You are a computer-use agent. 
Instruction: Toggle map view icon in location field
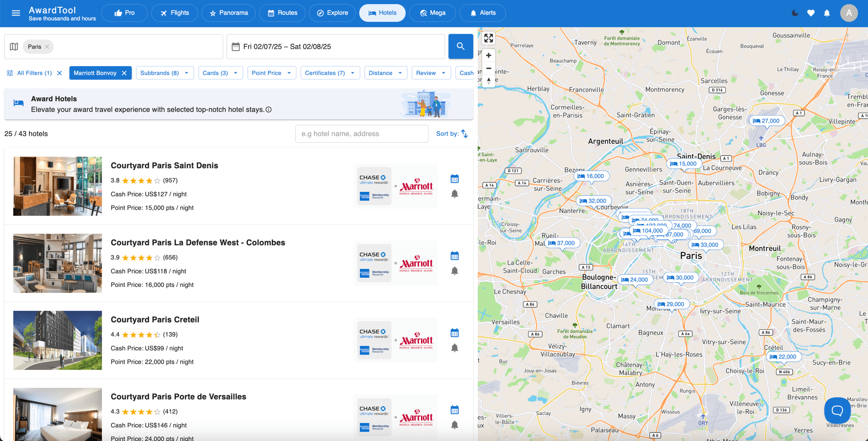(14, 46)
